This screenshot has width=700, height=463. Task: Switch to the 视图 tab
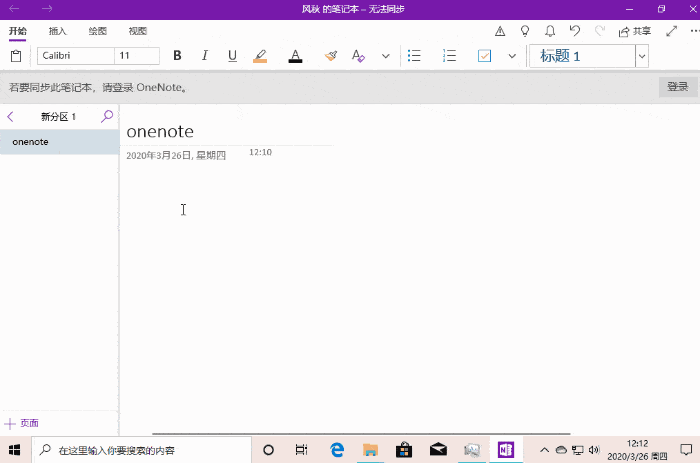tap(138, 31)
